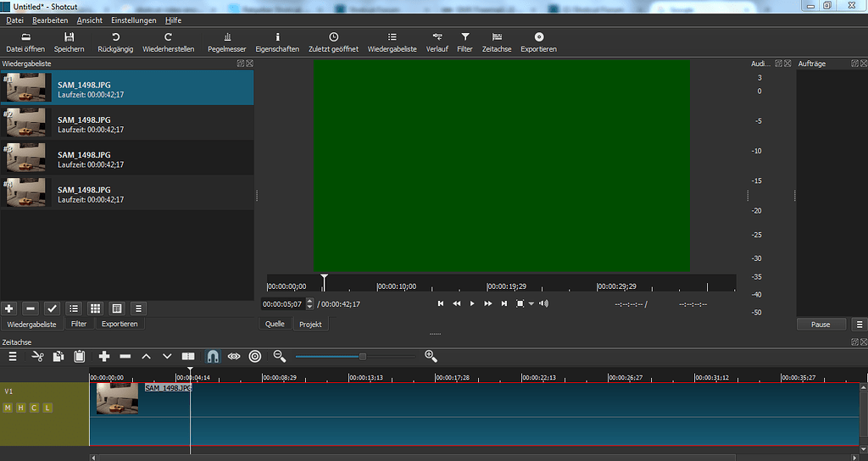This screenshot has width=868, height=461.
Task: Split clip at playhead icon
Action: (188, 357)
